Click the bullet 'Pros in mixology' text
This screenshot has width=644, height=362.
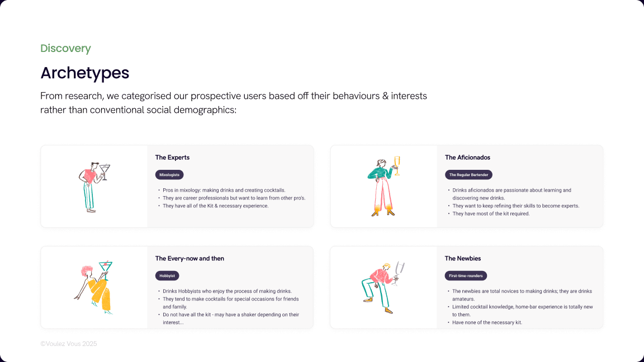pyautogui.click(x=224, y=190)
